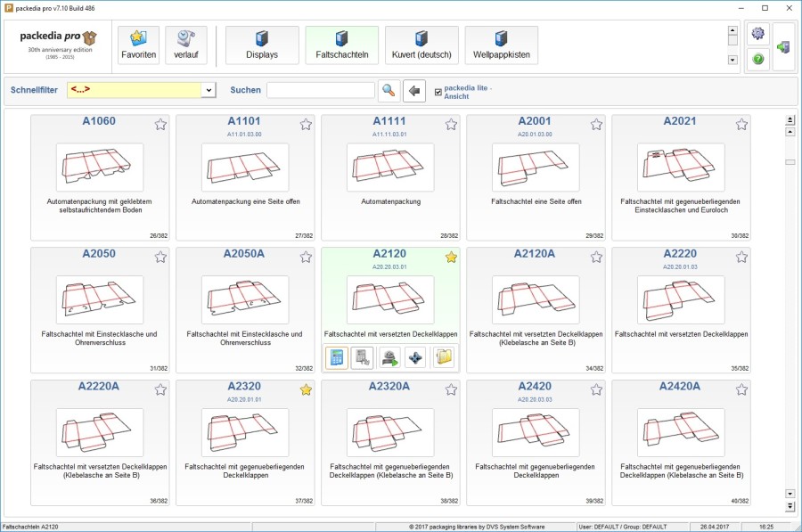Open the price calculator on the A2120 tile
Viewport: 802px width, 532px height.
pos(337,357)
